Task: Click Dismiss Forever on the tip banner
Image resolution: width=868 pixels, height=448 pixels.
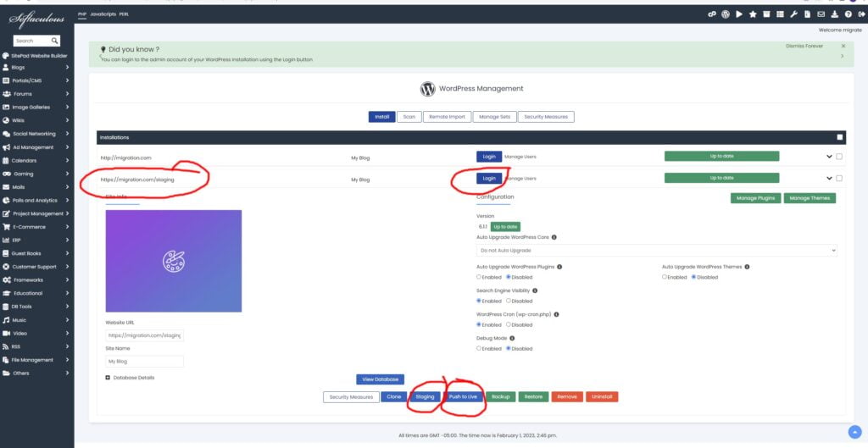Action: click(804, 46)
